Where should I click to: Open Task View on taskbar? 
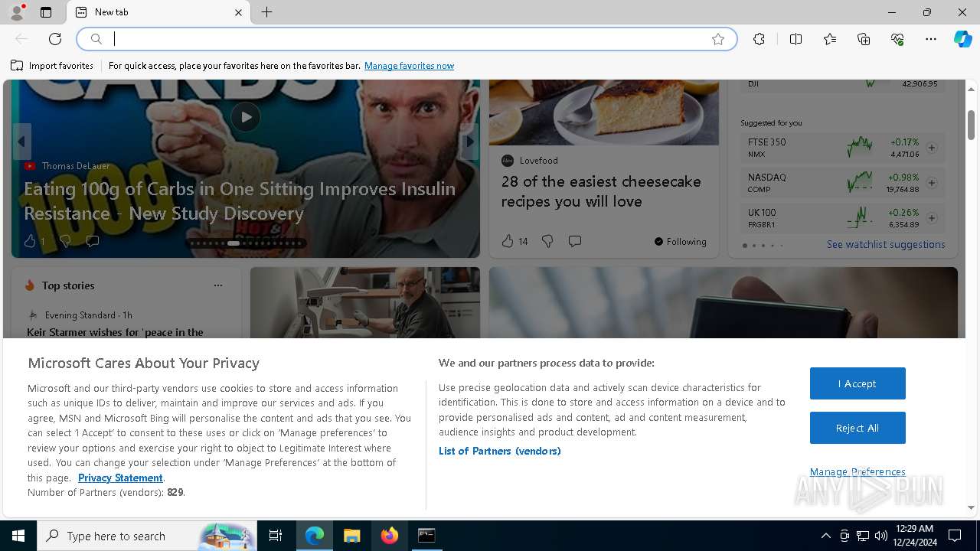point(276,536)
